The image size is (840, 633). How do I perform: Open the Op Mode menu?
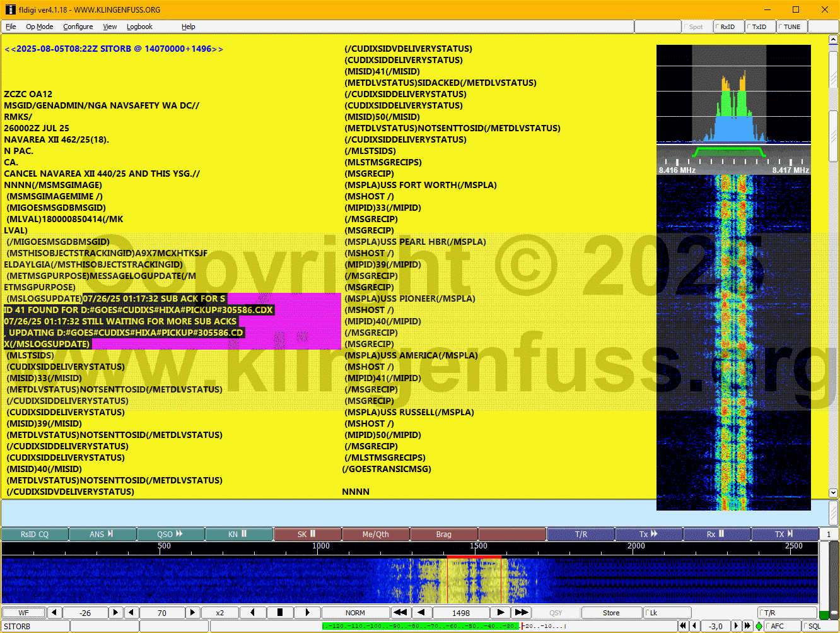(x=39, y=27)
